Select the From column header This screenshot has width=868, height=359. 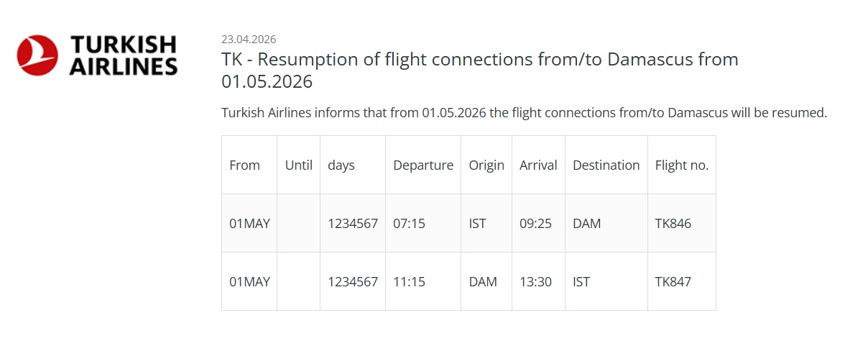tap(244, 165)
